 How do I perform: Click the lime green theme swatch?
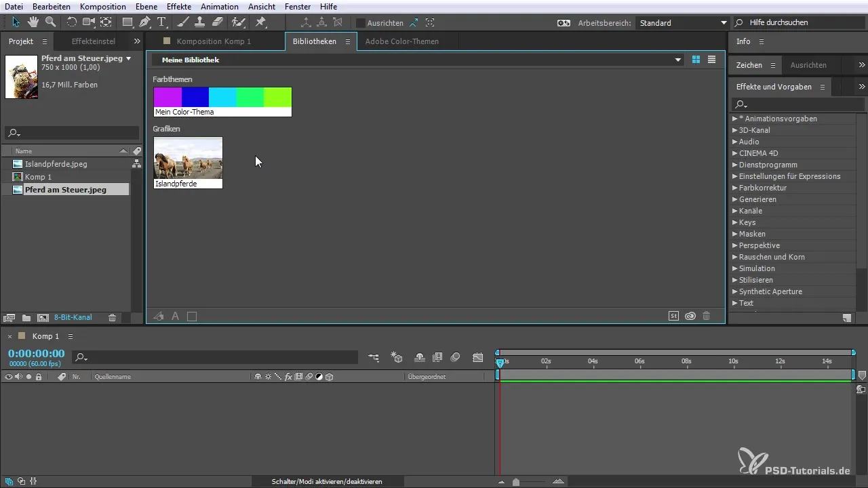click(277, 97)
